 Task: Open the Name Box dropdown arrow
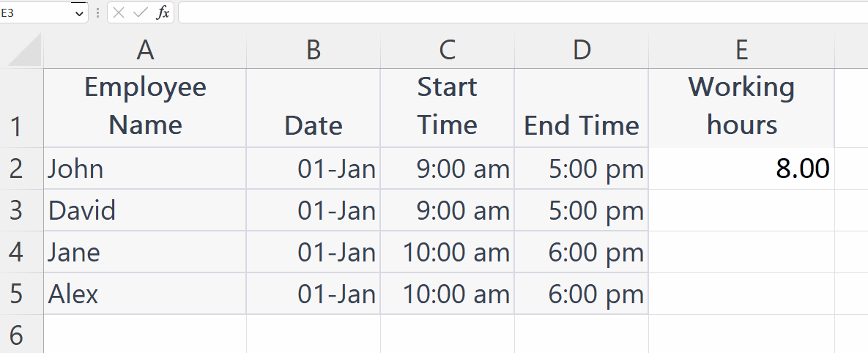click(79, 13)
